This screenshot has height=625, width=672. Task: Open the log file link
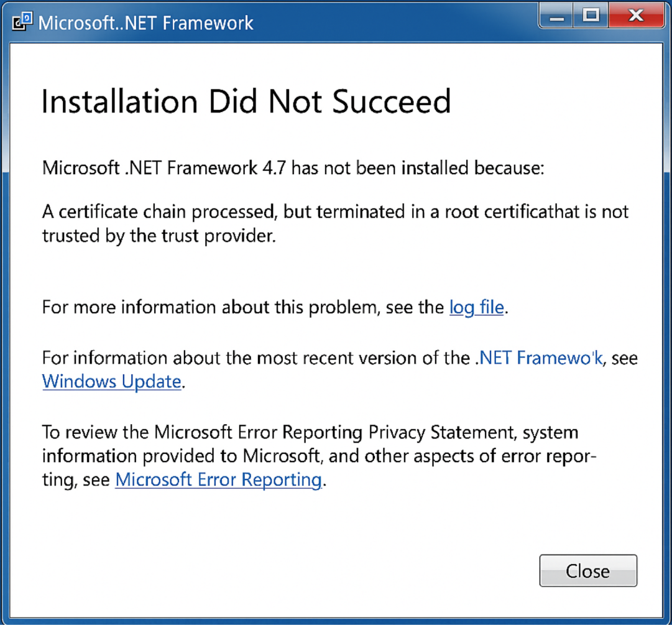tap(476, 307)
